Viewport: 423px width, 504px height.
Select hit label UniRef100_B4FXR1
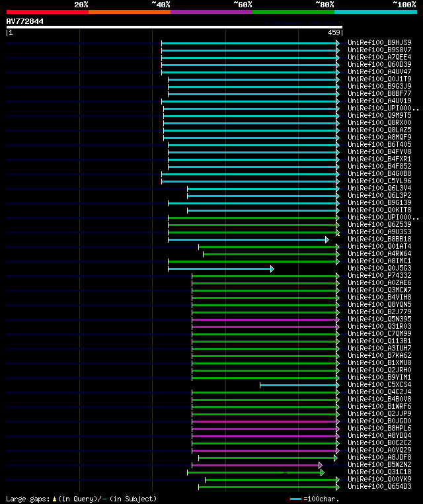[379, 159]
